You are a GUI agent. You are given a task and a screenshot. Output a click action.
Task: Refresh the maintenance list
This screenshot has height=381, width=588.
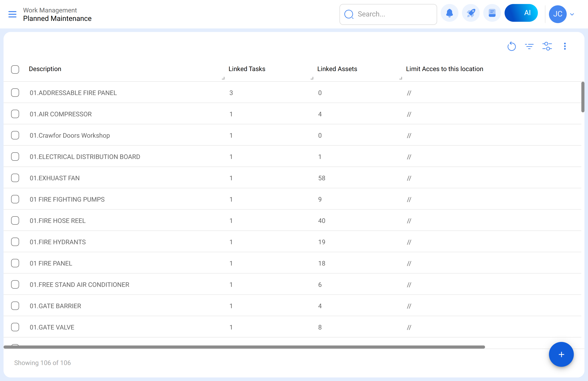click(x=511, y=46)
